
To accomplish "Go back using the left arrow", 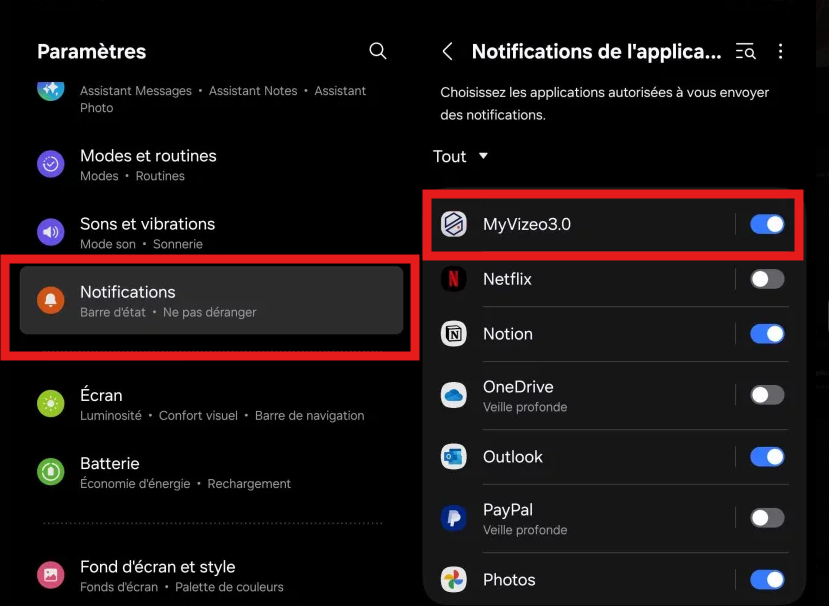I will tap(448, 51).
